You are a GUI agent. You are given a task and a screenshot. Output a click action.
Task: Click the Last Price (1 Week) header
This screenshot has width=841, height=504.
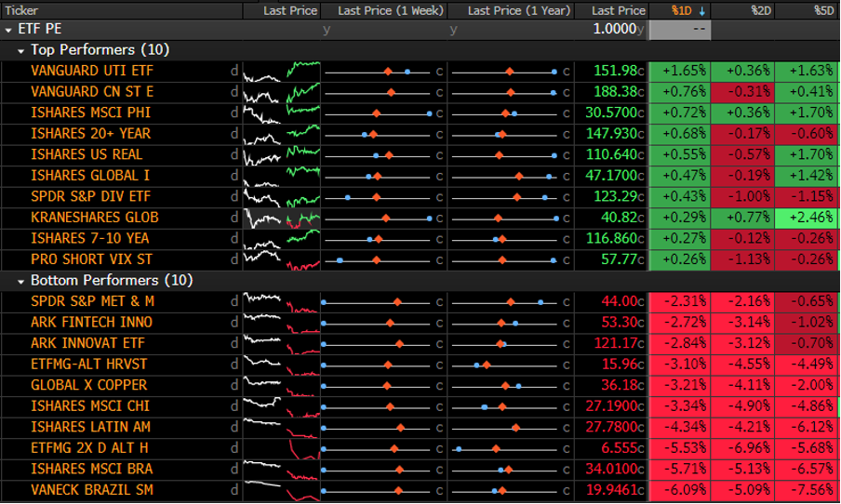tap(391, 10)
